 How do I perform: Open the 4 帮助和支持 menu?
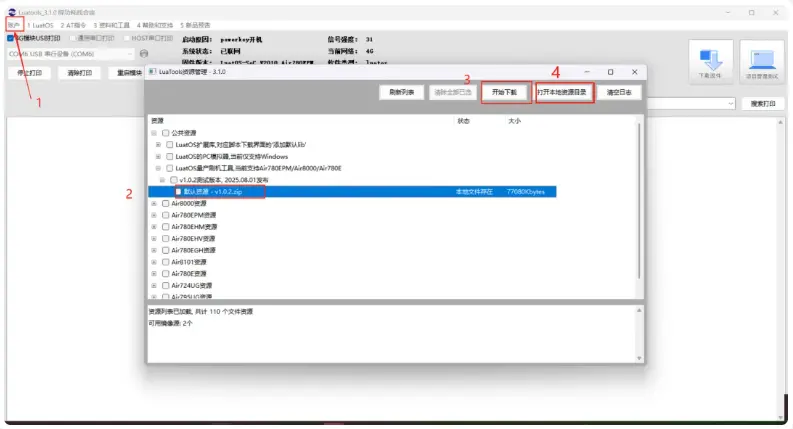tap(155, 25)
